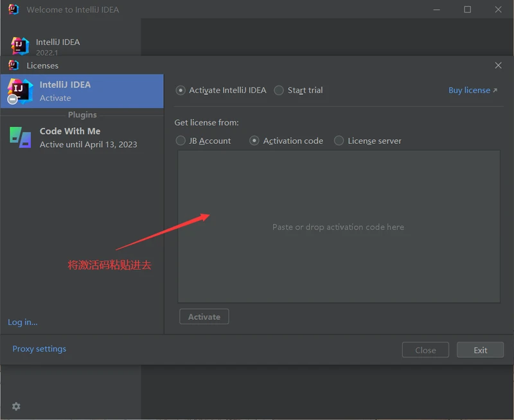Select the Activation code radio button
Screen dimensions: 514x420
[x=254, y=141]
